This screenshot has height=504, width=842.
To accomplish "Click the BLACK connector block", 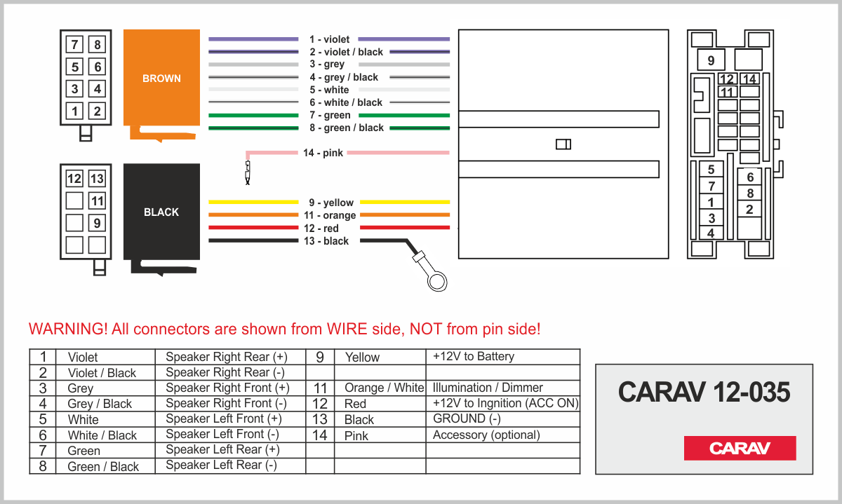I will [x=161, y=212].
